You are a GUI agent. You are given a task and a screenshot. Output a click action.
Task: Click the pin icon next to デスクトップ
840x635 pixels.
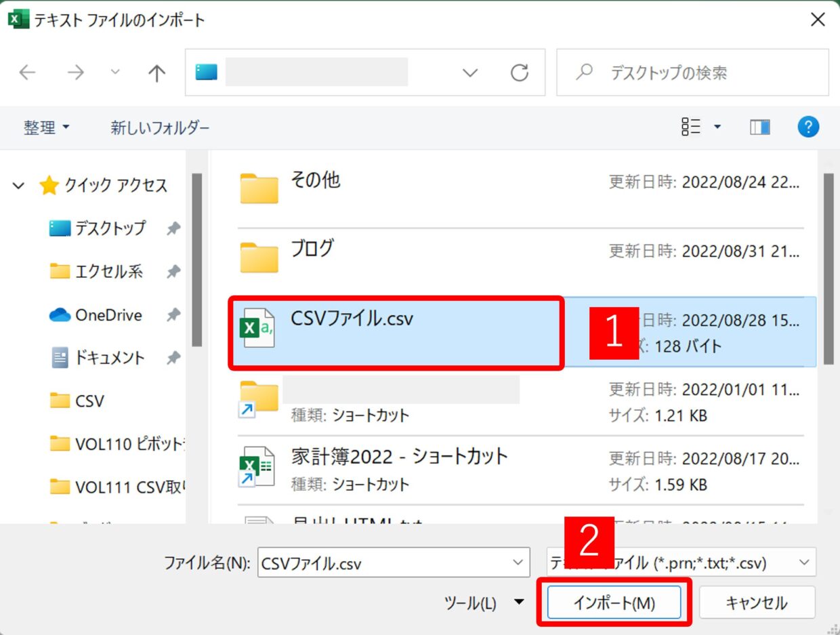[x=173, y=229]
